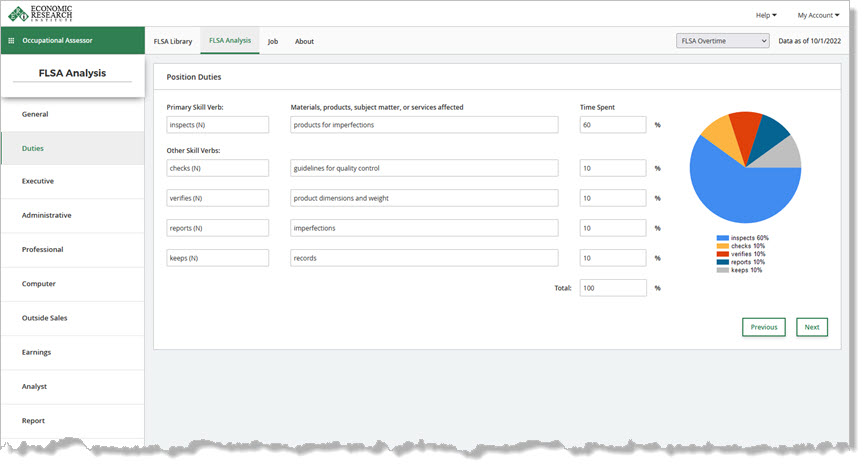Click the Next button
The height and width of the screenshot is (470, 865).
point(811,327)
